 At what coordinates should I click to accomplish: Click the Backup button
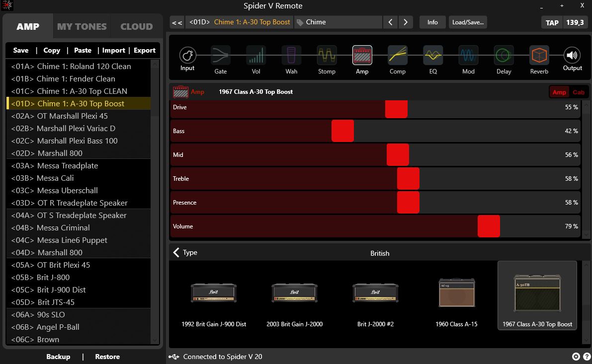tap(58, 357)
